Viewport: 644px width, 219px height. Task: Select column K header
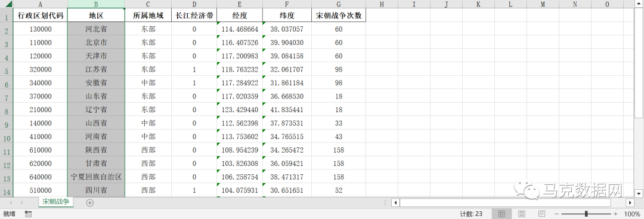click(478, 4)
